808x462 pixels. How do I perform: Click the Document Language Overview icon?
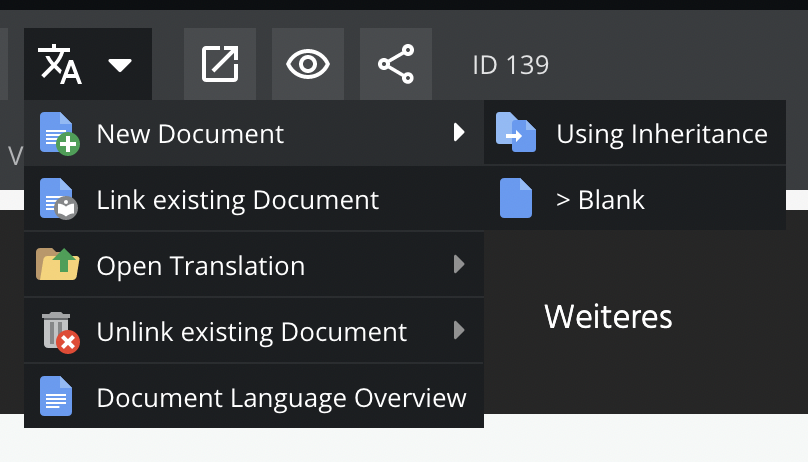pyautogui.click(x=56, y=396)
